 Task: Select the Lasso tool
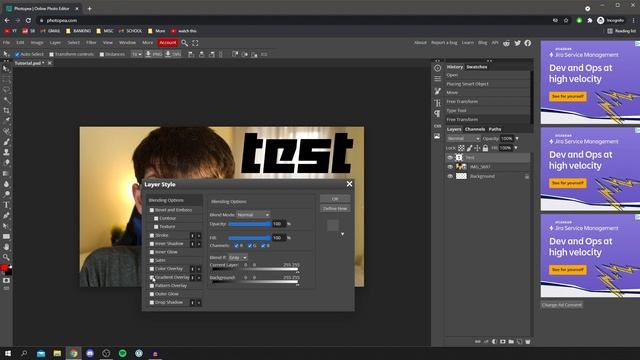coord(6,89)
